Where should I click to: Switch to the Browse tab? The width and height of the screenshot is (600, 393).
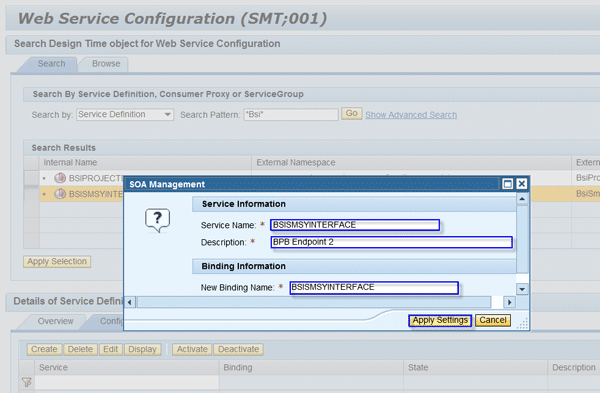pyautogui.click(x=106, y=64)
